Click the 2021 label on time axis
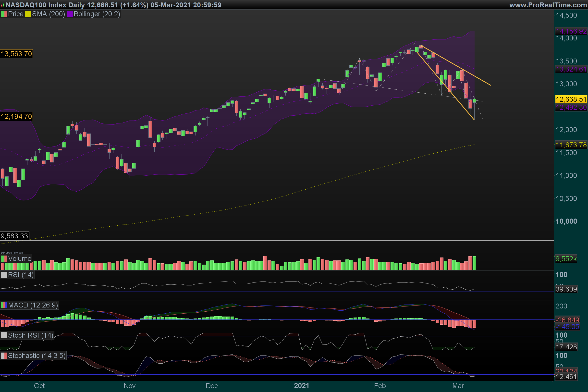Image resolution: width=588 pixels, height=392 pixels. coord(302,386)
